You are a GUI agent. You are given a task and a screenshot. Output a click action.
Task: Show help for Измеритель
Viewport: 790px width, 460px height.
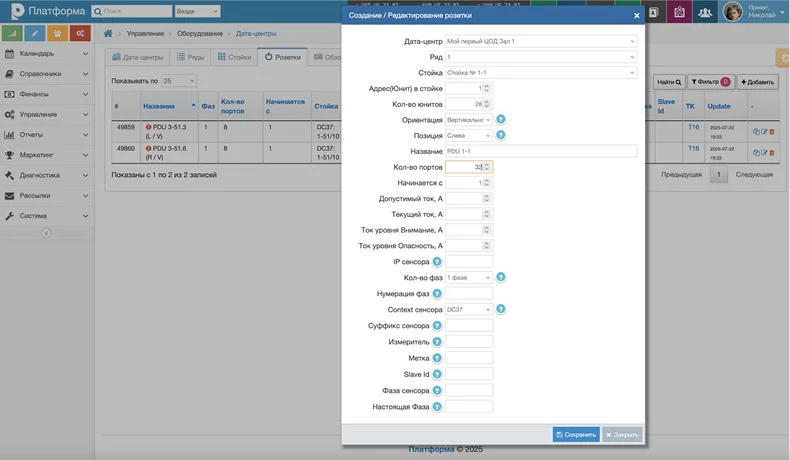pos(437,342)
